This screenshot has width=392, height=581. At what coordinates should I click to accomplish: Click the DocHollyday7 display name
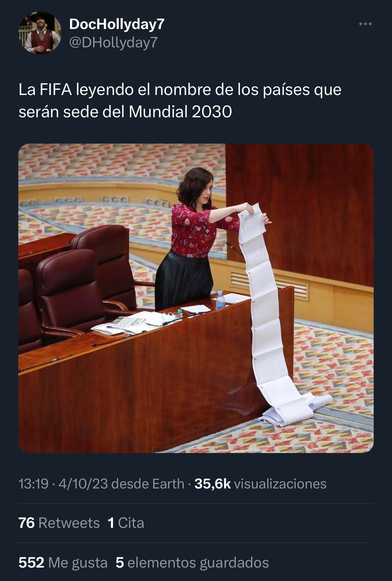click(117, 24)
